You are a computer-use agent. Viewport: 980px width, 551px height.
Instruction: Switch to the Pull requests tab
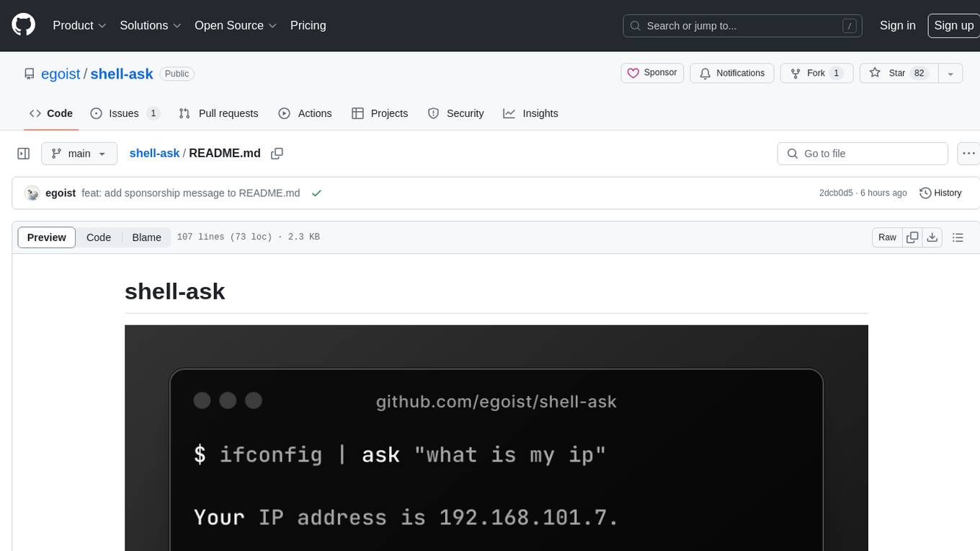pos(218,113)
